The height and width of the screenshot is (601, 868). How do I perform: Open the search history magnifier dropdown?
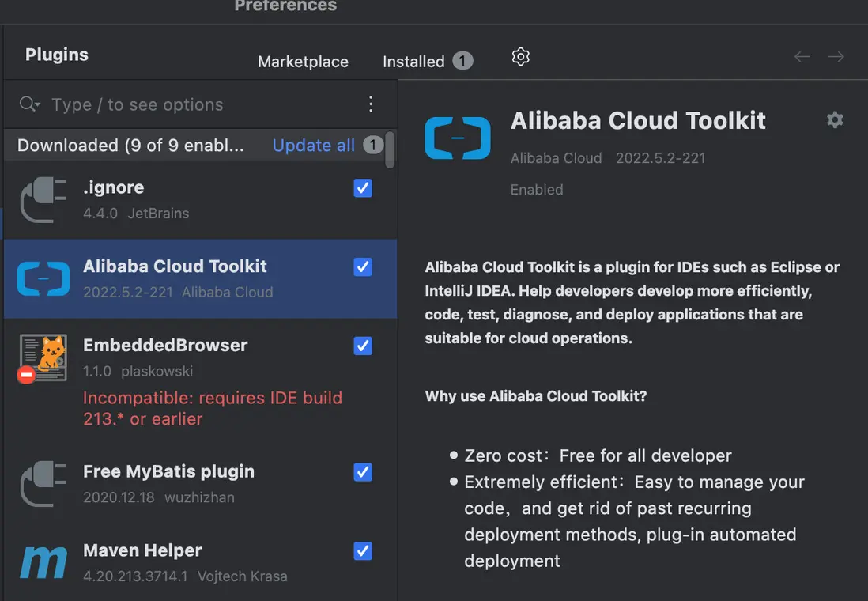29,104
